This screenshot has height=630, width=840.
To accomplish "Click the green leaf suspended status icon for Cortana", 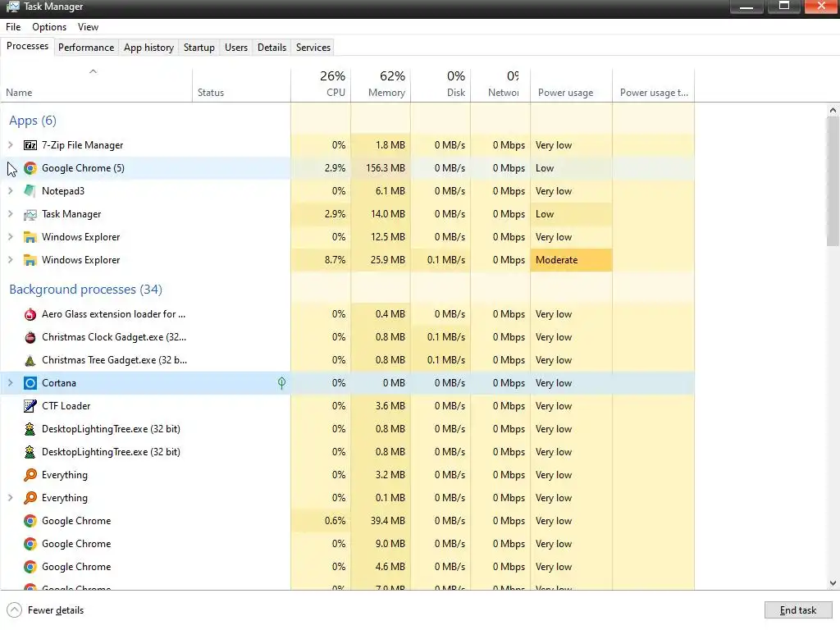I will pos(281,383).
